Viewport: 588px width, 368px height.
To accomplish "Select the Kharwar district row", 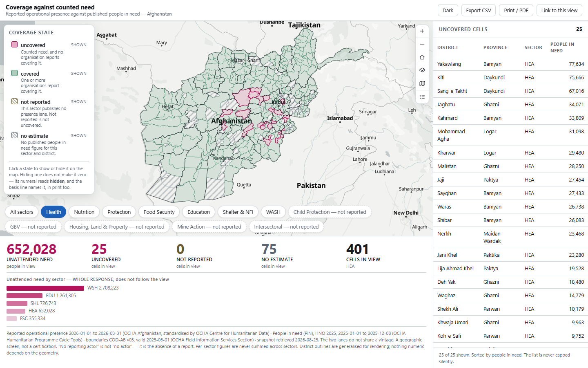I will click(x=510, y=153).
